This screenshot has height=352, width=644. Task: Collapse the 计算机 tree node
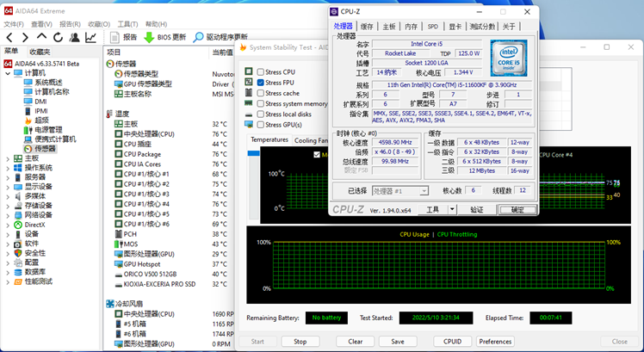coord(8,73)
